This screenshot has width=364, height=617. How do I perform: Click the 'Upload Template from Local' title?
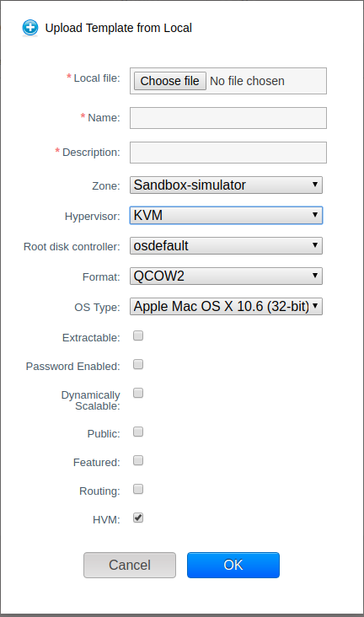pyautogui.click(x=119, y=28)
